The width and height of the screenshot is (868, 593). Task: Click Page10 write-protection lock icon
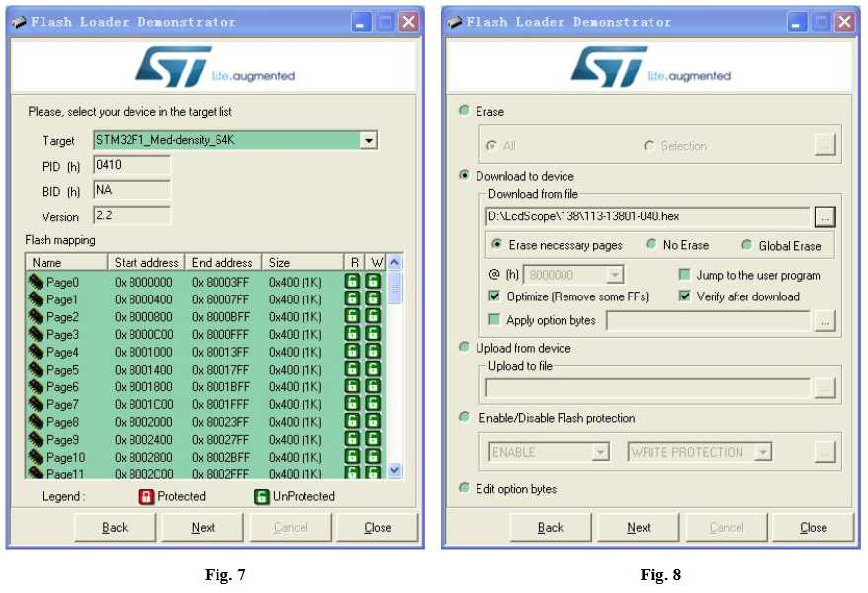pos(373,457)
